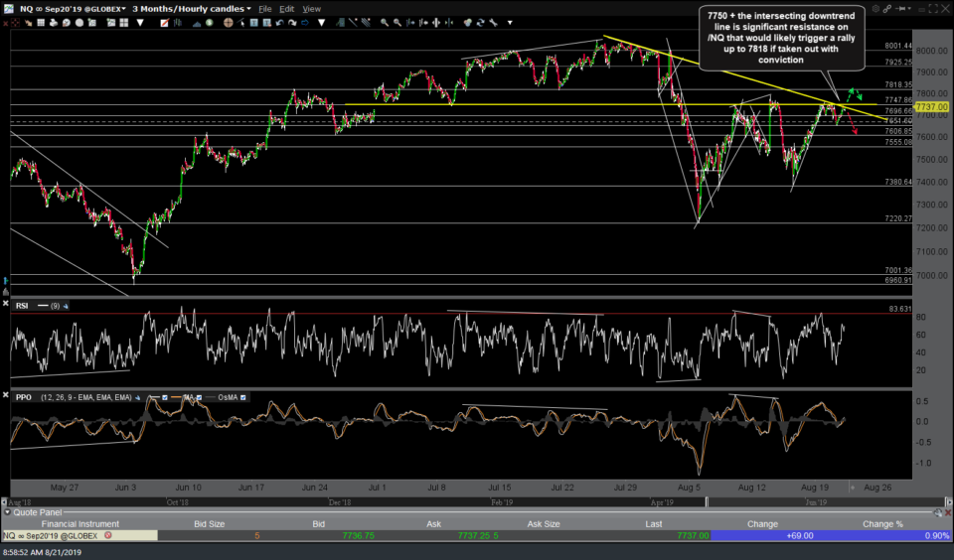
Task: Click the PPO indicator label
Action: coord(23,397)
